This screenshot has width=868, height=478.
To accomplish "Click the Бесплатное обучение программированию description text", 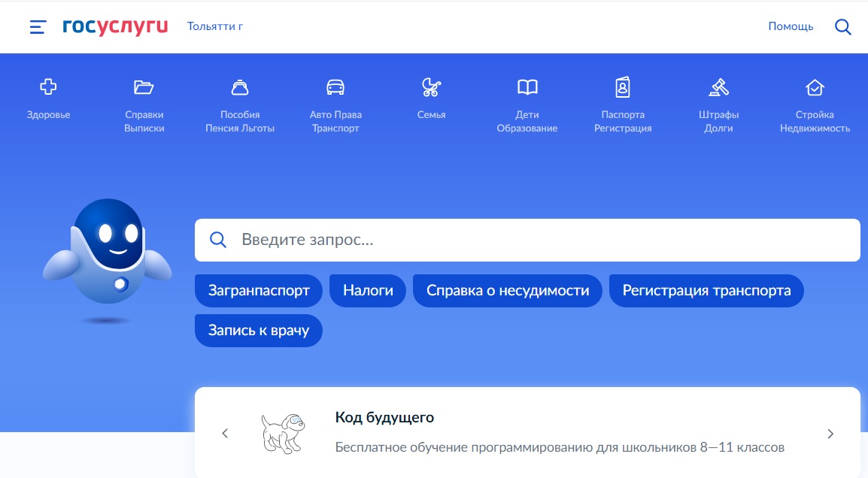I will 560,447.
